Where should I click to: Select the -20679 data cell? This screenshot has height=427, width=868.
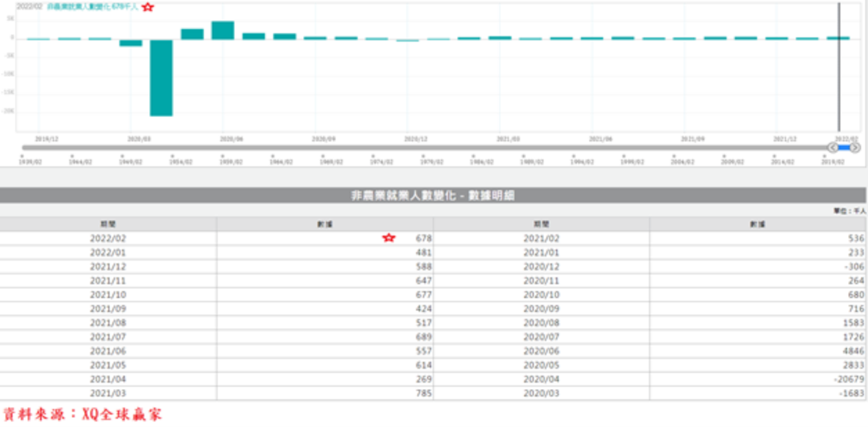[x=757, y=379]
